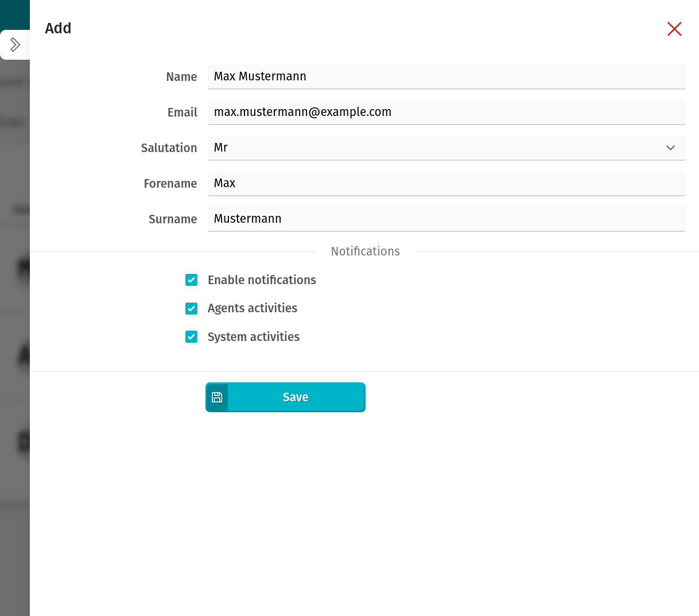Click the floppy disk icon on Save
Viewport: 699px width, 616px height.
pos(217,397)
